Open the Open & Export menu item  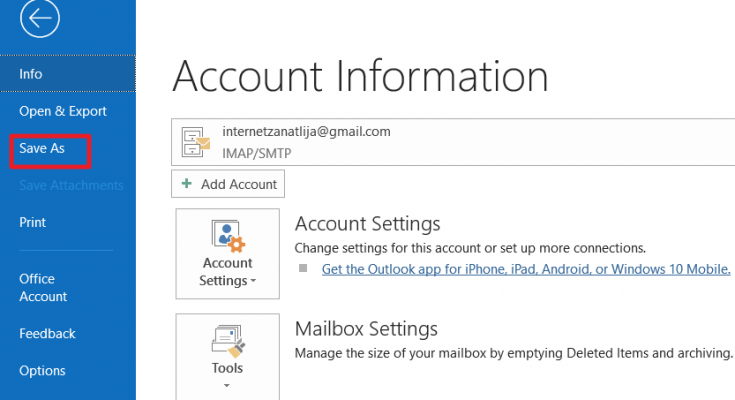63,111
